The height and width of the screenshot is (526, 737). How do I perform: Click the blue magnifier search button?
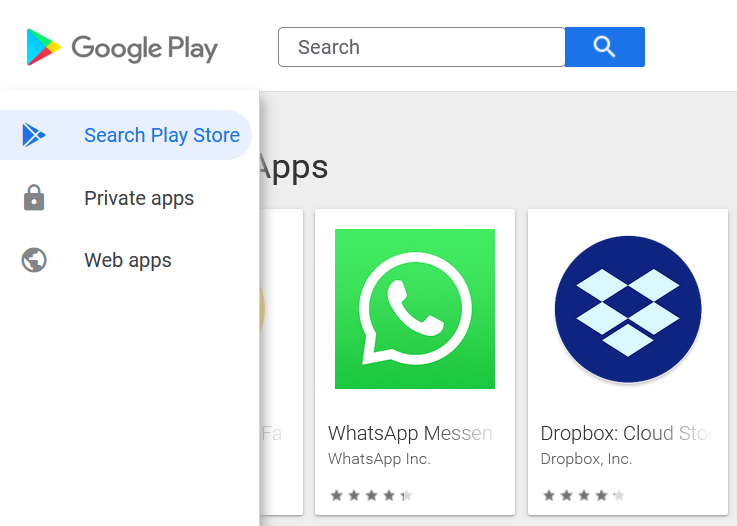(604, 47)
